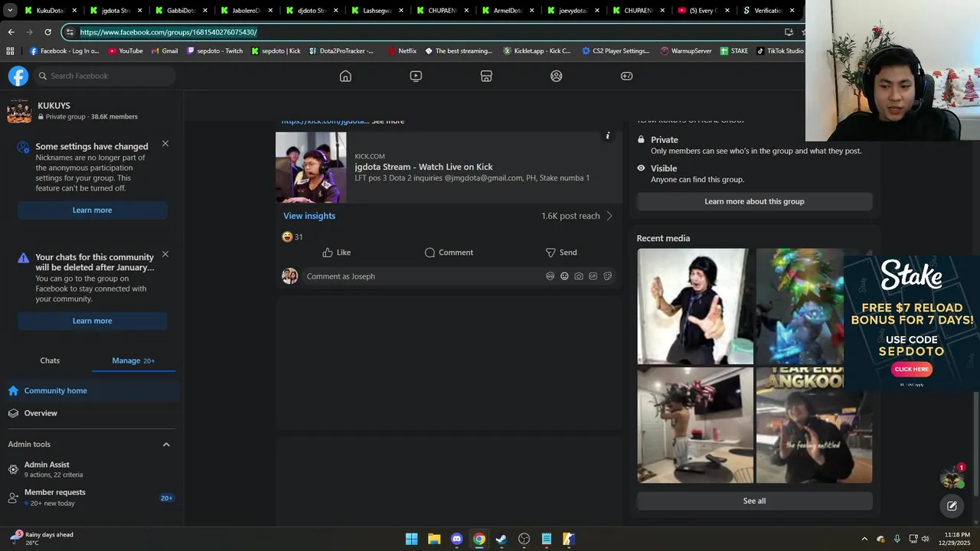Open OBS Studio from the taskbar

(x=524, y=539)
